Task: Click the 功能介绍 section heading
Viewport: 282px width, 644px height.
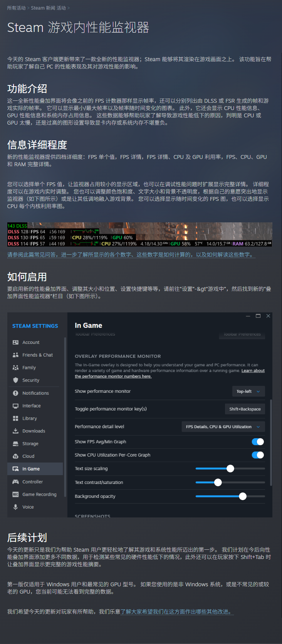Action: (x=27, y=89)
